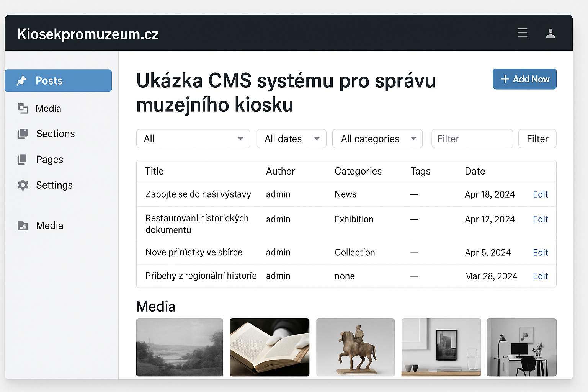
Task: Click the lower Media image icon
Action: pyautogui.click(x=23, y=225)
